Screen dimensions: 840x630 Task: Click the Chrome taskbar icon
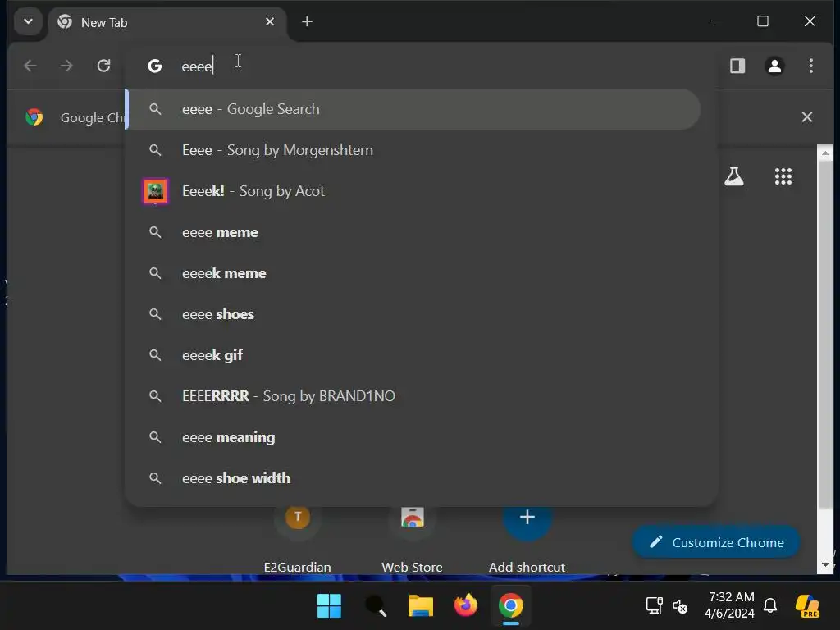[x=511, y=606]
